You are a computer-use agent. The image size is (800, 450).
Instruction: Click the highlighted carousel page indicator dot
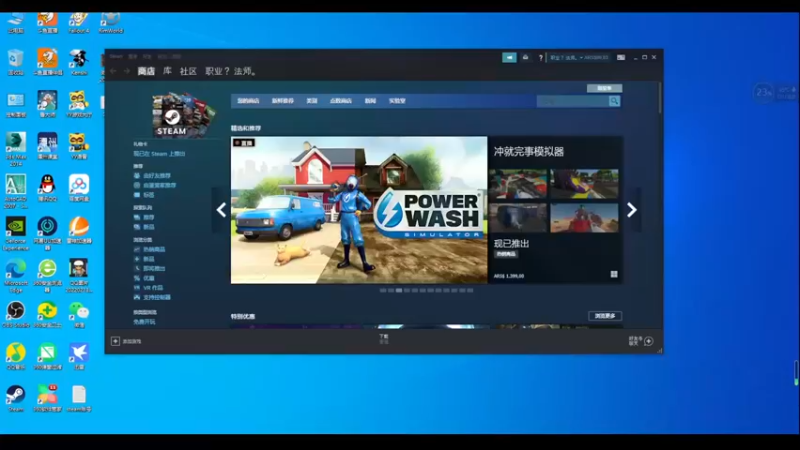tap(399, 290)
